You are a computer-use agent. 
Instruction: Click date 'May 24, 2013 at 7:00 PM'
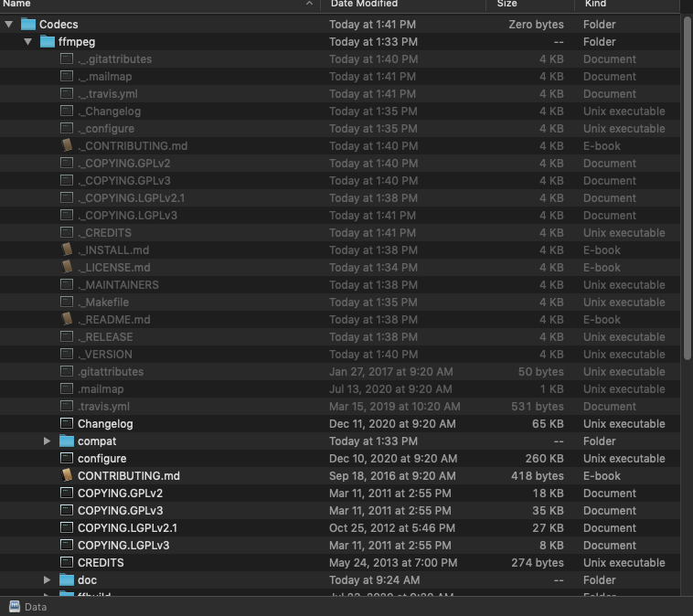tap(393, 562)
